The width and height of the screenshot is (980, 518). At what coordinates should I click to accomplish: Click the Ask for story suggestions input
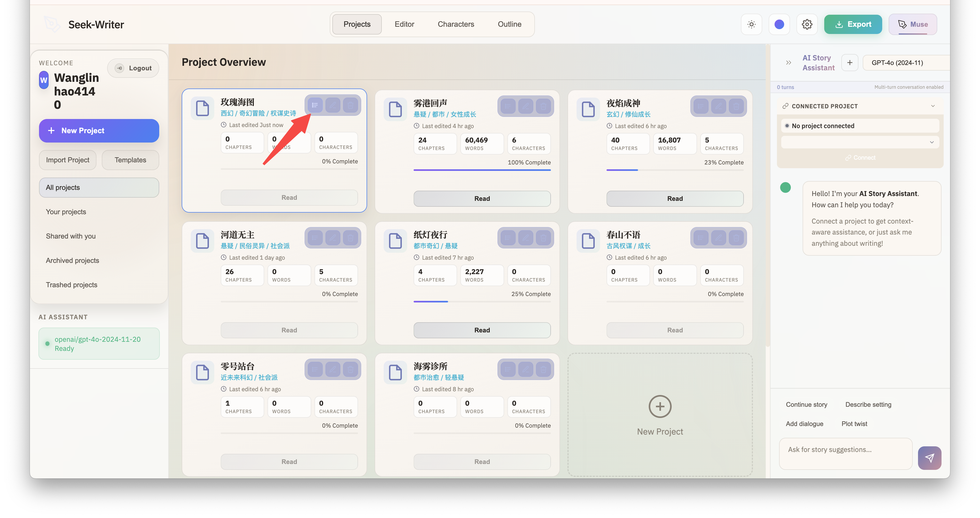[x=846, y=454]
